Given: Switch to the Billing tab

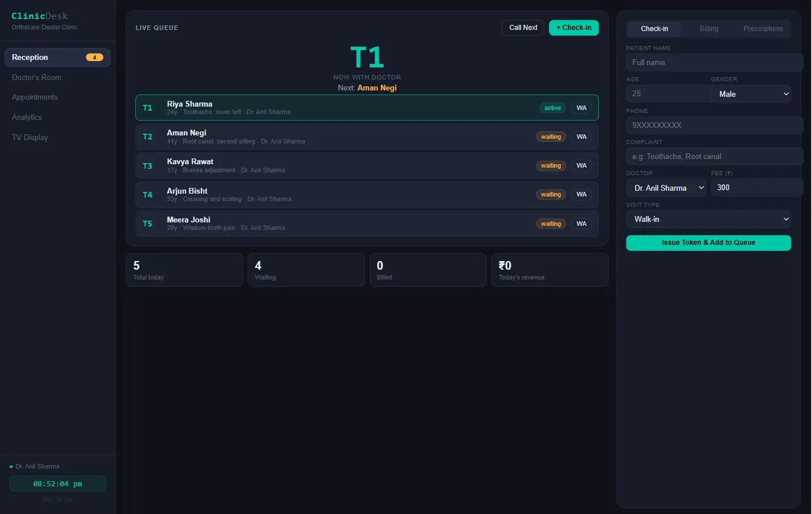Looking at the screenshot, I should [709, 29].
